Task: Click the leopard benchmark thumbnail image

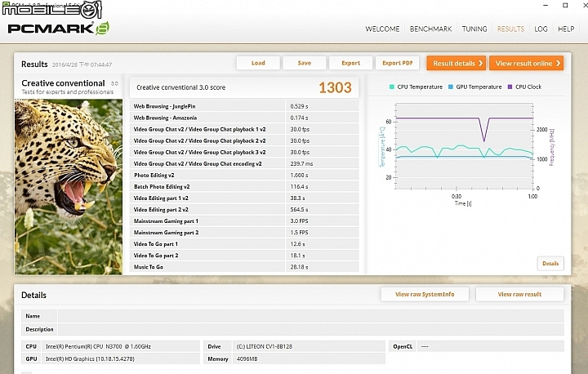Action: (69, 186)
